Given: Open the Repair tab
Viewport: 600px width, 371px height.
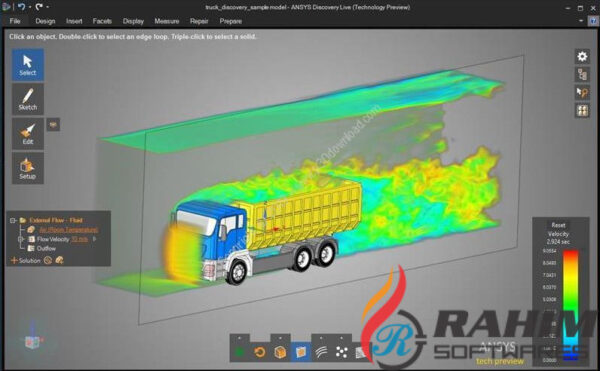Looking at the screenshot, I should [x=199, y=21].
